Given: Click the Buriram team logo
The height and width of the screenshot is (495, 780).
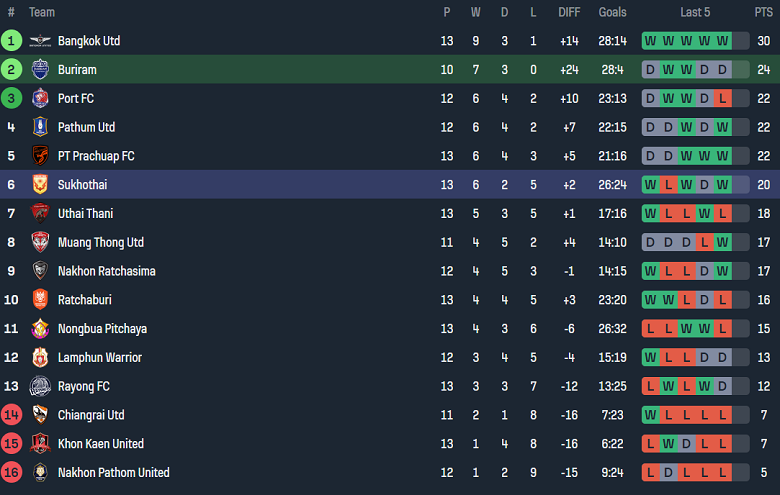Looking at the screenshot, I should 40,70.
